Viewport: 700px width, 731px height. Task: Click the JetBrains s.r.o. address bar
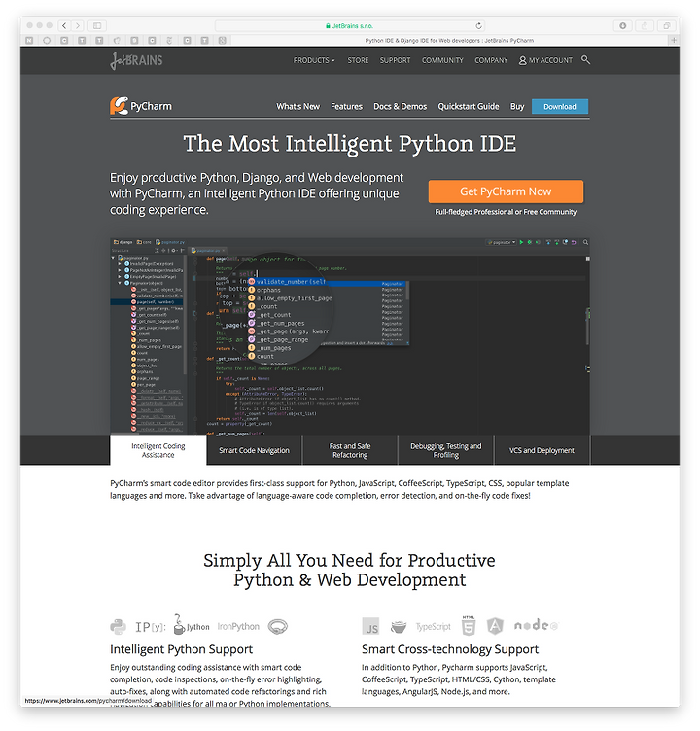[350, 25]
